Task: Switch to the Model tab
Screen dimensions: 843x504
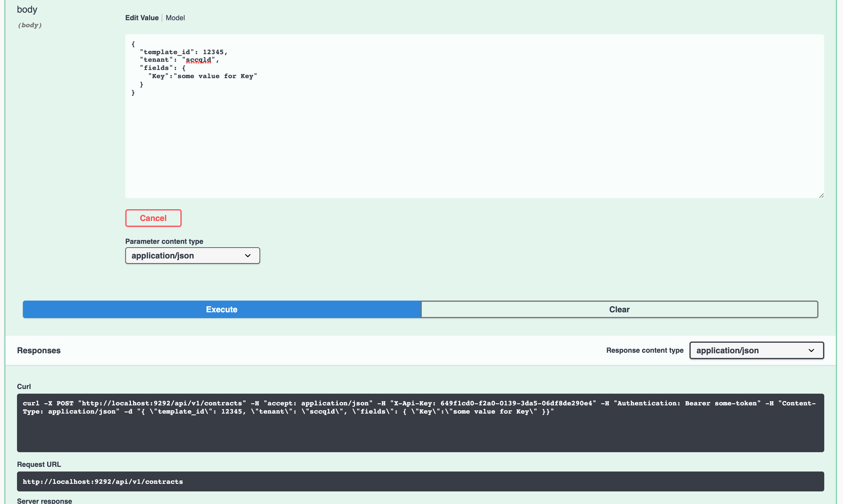Action: (175, 18)
